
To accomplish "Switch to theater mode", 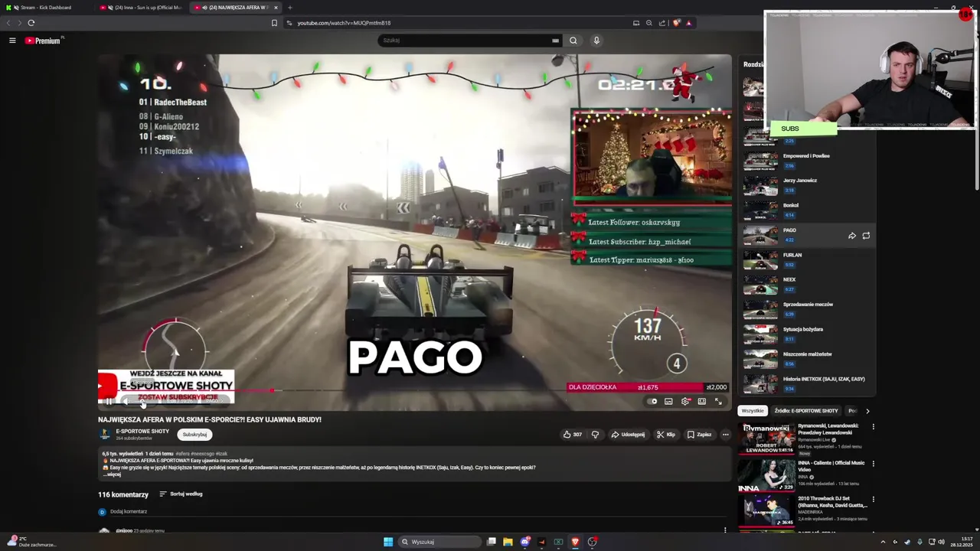I will pyautogui.click(x=701, y=402).
